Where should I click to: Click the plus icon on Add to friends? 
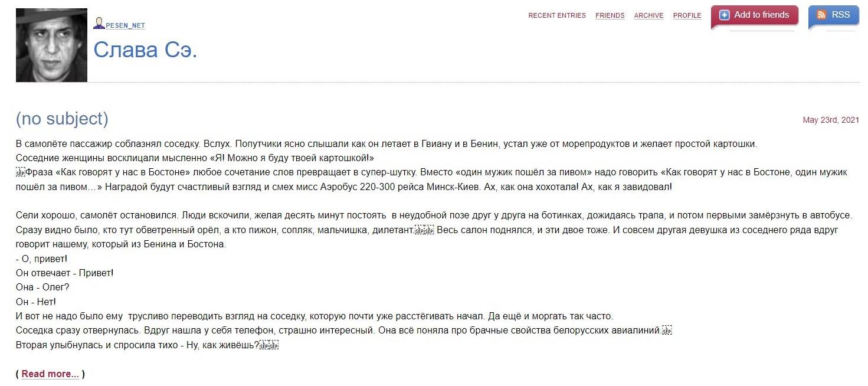[725, 15]
